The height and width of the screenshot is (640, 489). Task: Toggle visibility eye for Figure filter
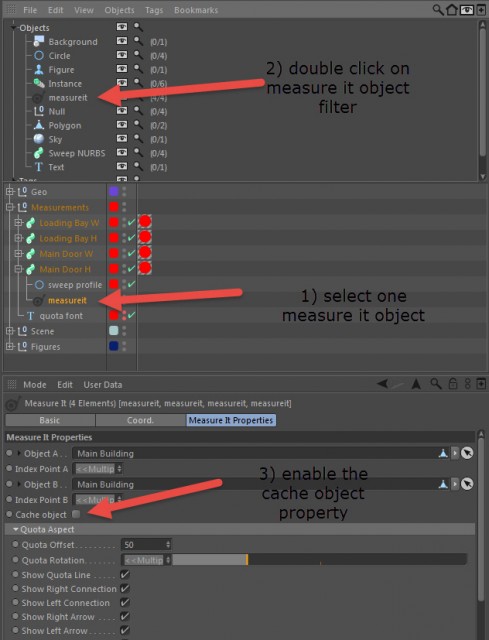[x=122, y=69]
